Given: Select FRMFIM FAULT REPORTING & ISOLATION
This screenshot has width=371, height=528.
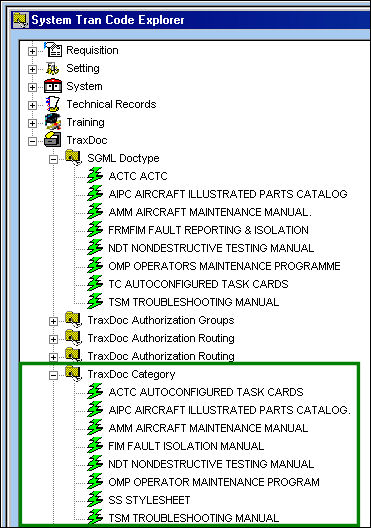Looking at the screenshot, I should (208, 230).
